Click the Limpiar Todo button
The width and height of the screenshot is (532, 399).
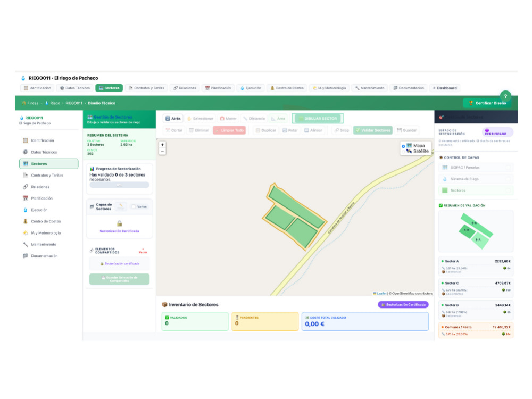[229, 130]
